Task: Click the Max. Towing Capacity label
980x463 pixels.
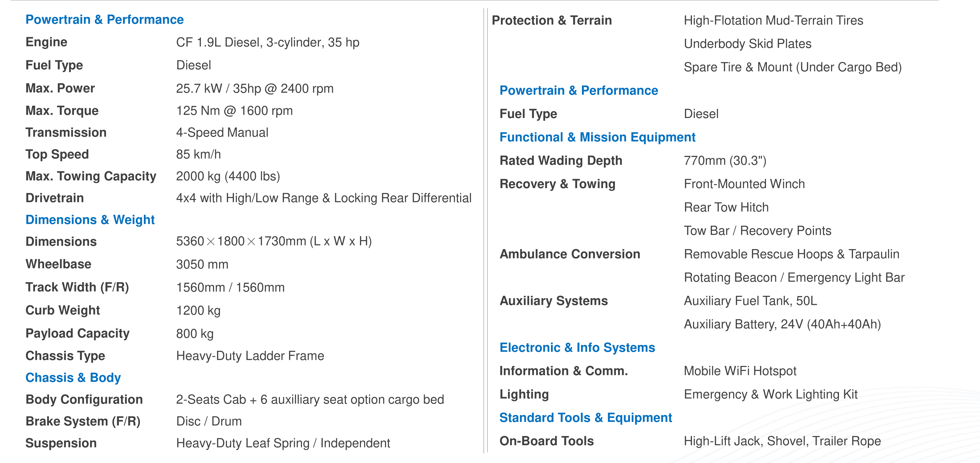Action: tap(91, 176)
